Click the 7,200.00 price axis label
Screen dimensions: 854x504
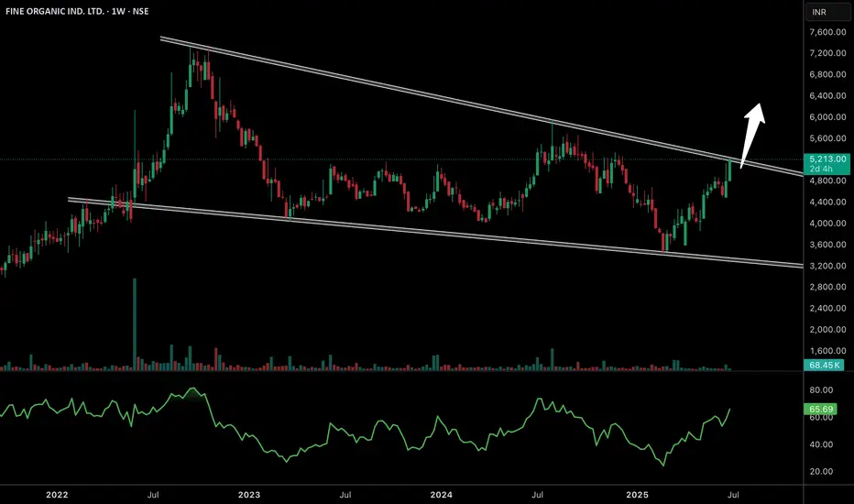pyautogui.click(x=827, y=53)
